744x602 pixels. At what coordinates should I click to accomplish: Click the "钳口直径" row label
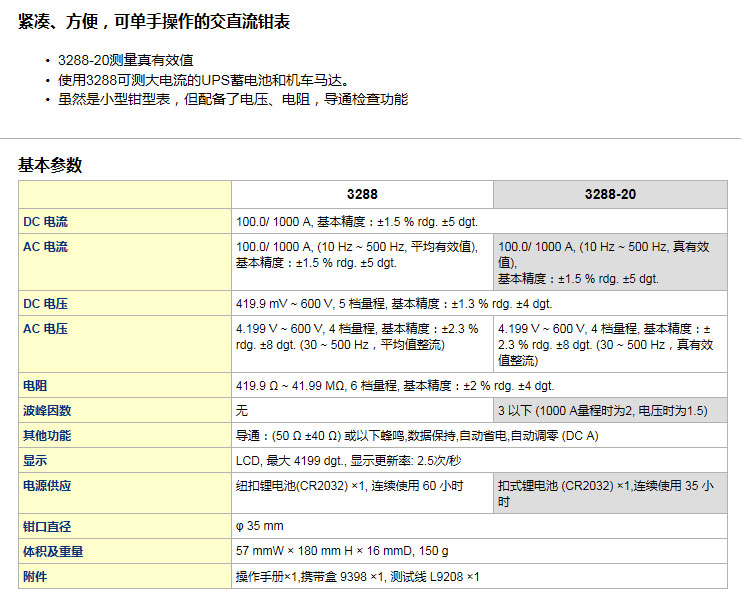point(47,526)
